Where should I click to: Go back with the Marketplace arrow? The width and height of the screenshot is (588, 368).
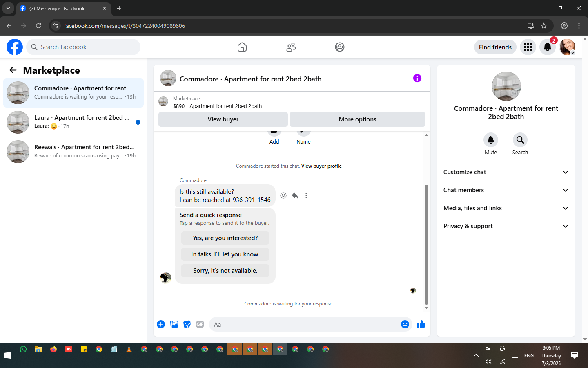point(13,70)
